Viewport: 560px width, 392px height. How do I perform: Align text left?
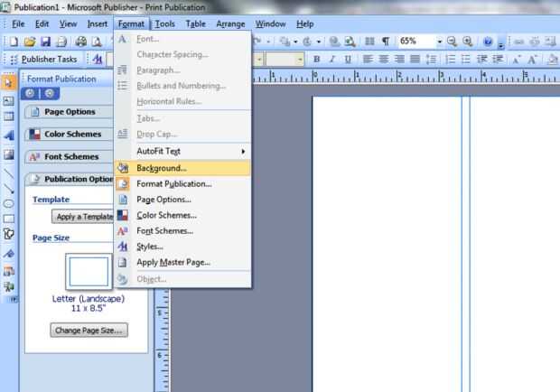(x=368, y=59)
